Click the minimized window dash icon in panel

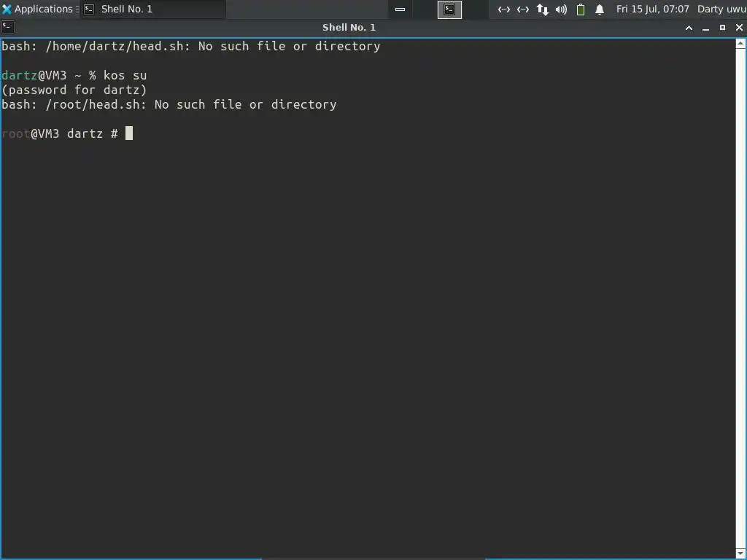click(x=400, y=9)
